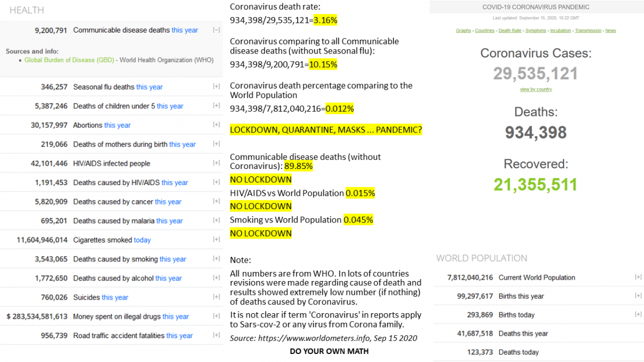The height and width of the screenshot is (362, 644).
Task: Expand the Abortions this year row
Action: point(216,125)
